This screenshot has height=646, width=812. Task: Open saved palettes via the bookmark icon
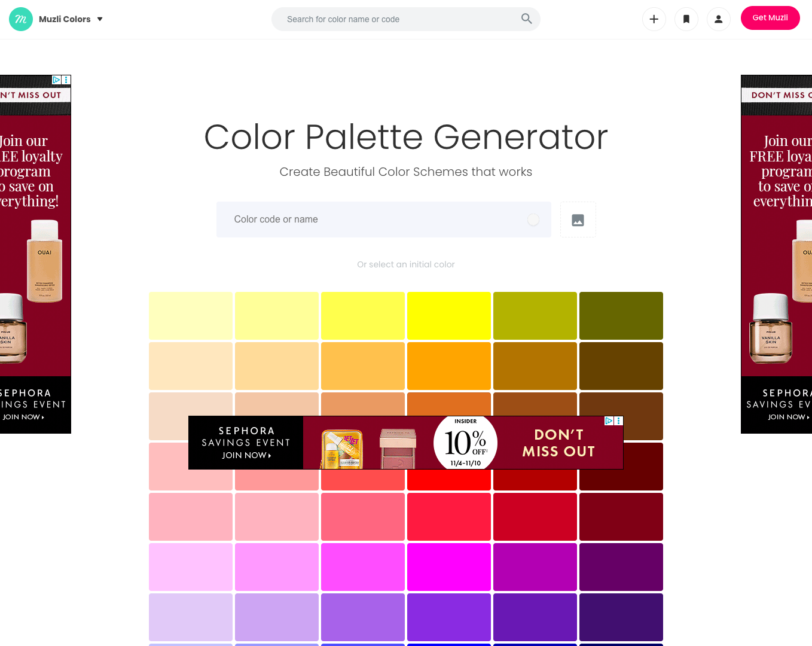pos(686,19)
